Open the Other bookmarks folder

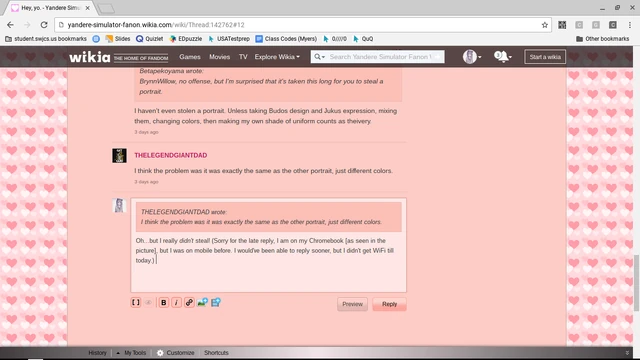(602, 39)
